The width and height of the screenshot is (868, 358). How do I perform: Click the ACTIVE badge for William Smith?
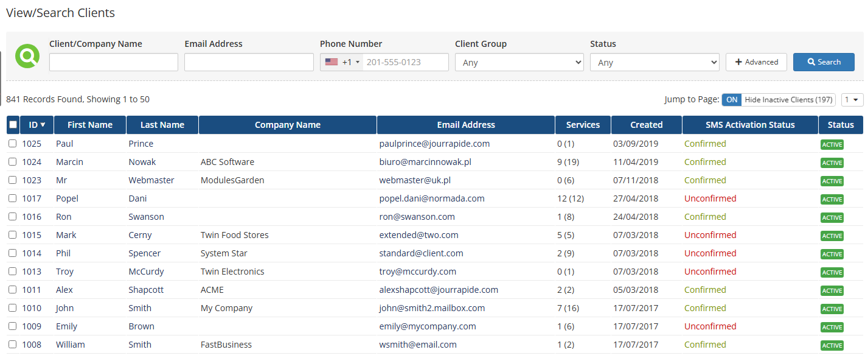click(x=832, y=344)
